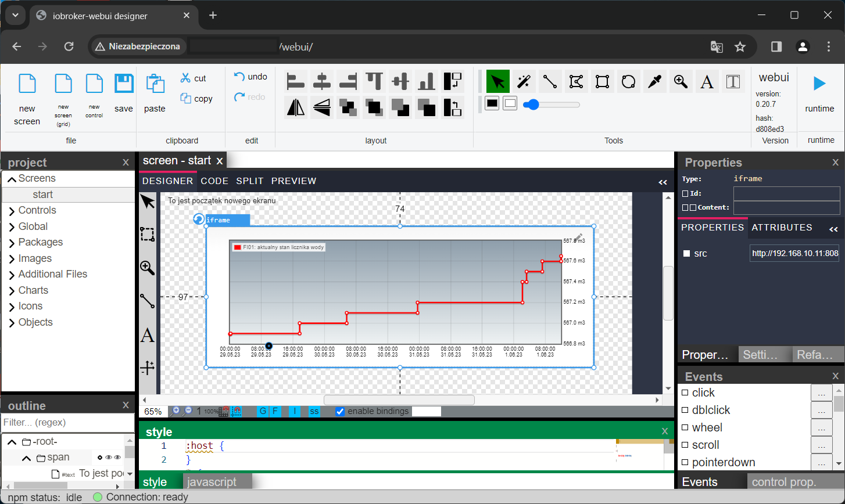Bookmark this page with the star icon
Viewport: 845px width, 504px height.
[740, 46]
